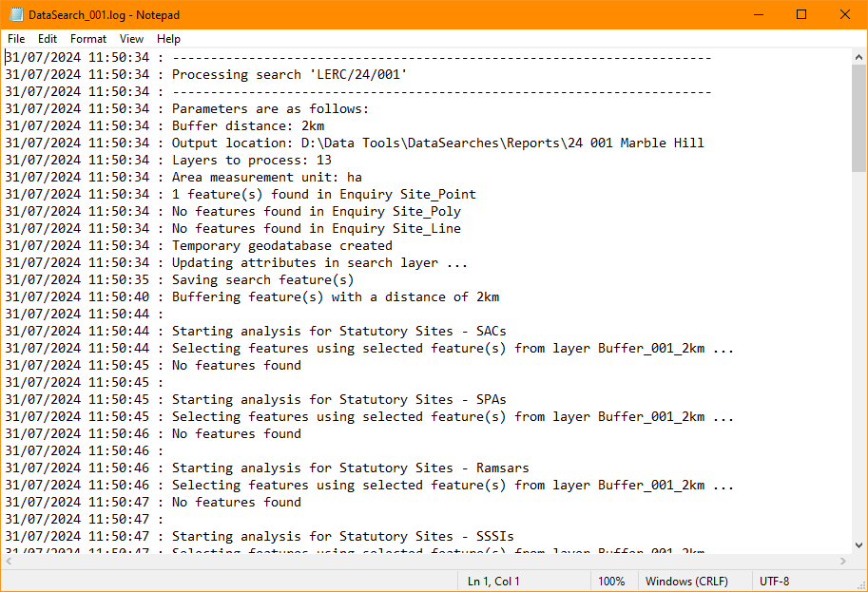This screenshot has width=868, height=592.
Task: Minimize the Notepad window
Action: (759, 14)
